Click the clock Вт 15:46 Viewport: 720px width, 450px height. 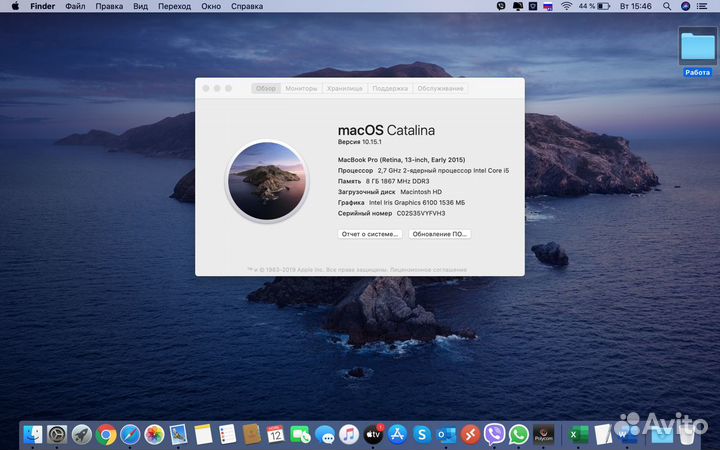coord(636,6)
